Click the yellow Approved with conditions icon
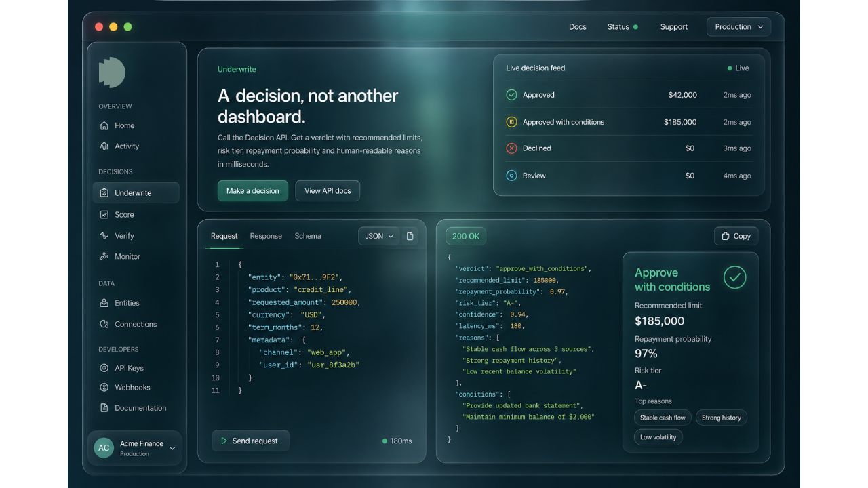 click(x=511, y=122)
